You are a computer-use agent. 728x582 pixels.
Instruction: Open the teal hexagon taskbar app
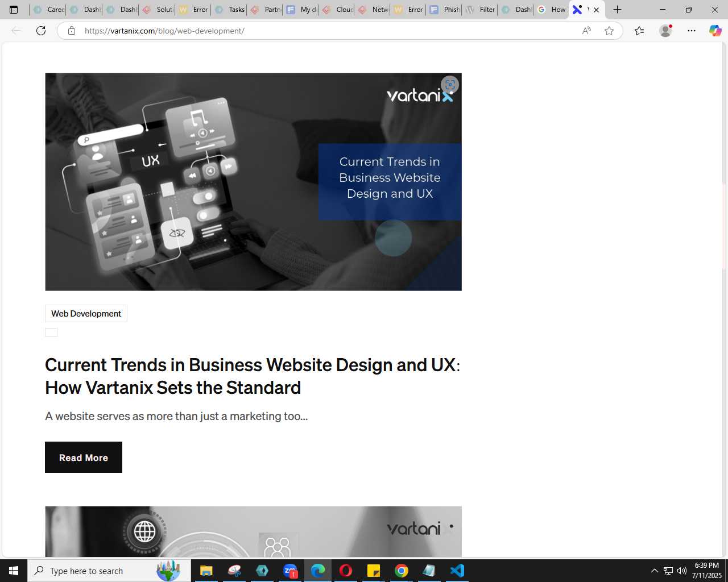click(x=262, y=571)
